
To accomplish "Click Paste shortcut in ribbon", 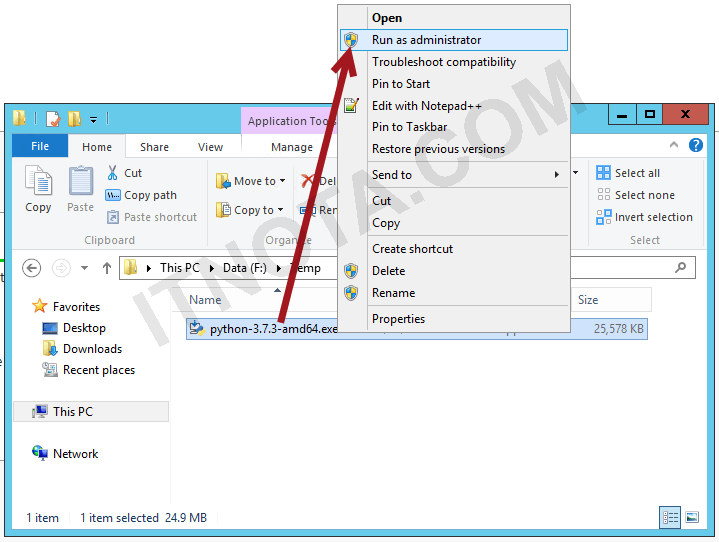I will [x=152, y=217].
